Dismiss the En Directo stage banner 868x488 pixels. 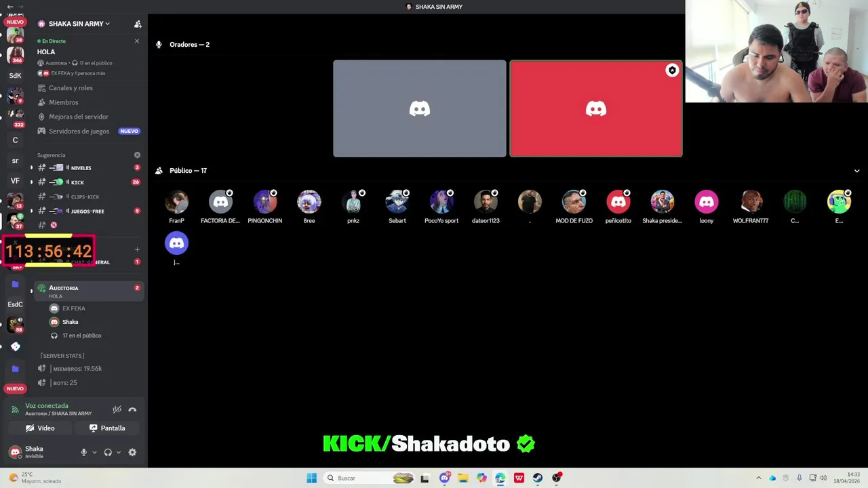tap(137, 41)
